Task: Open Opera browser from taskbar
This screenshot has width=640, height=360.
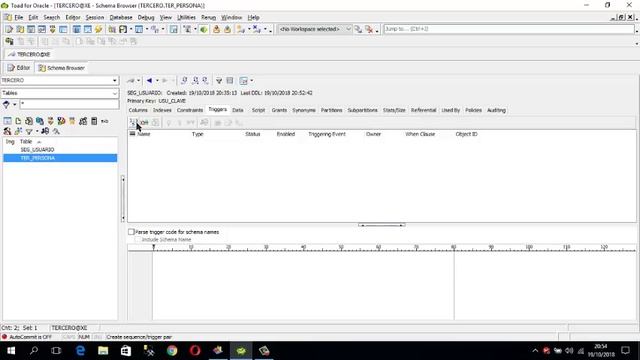Action: (x=195, y=351)
